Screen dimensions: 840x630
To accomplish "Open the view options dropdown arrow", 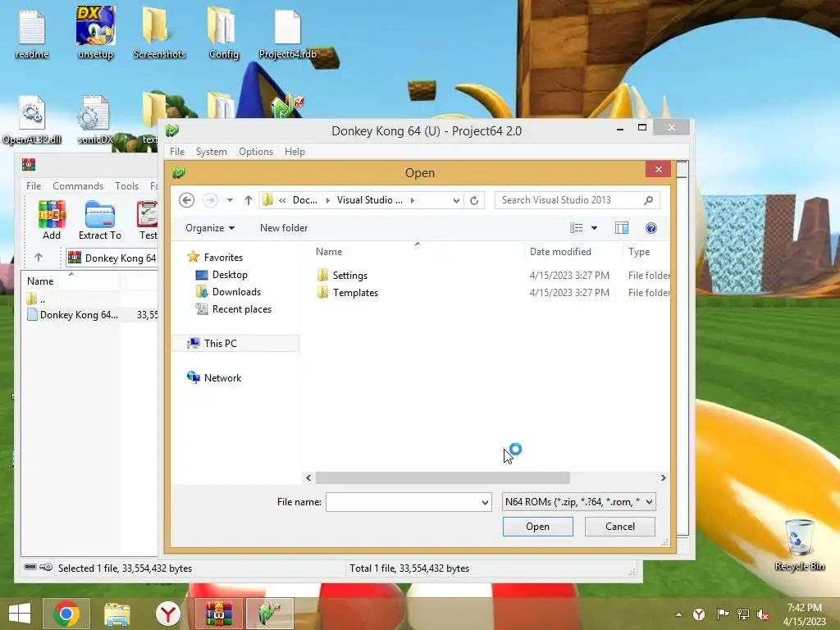I will [x=594, y=228].
